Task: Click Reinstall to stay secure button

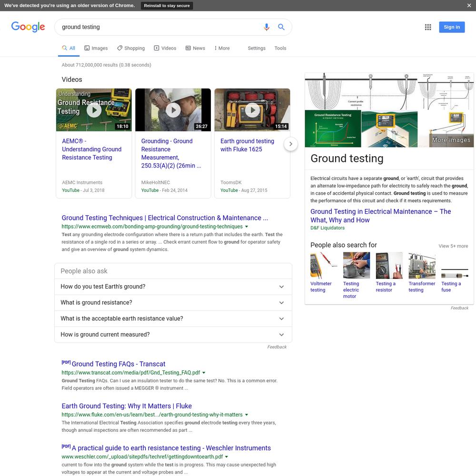Action: coord(167,5)
